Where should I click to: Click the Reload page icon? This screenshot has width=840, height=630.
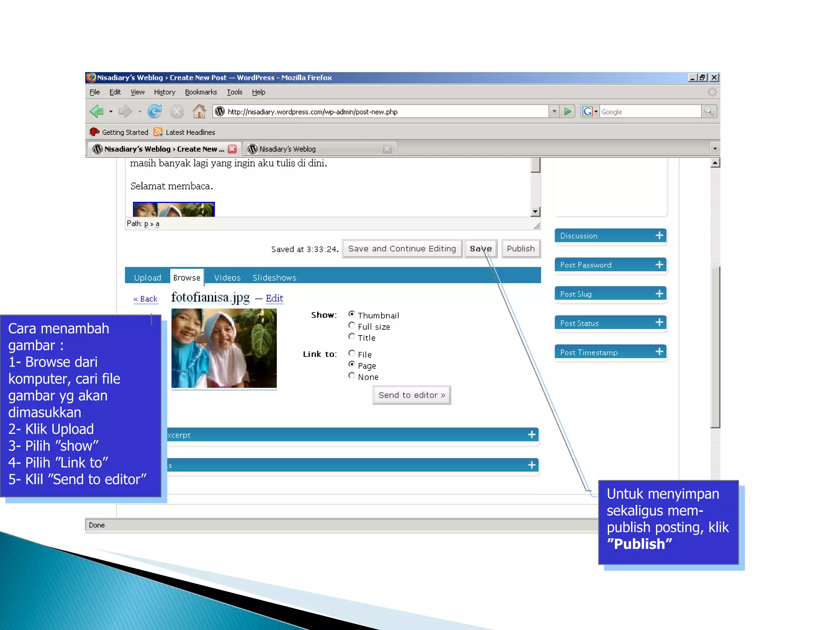click(x=155, y=111)
